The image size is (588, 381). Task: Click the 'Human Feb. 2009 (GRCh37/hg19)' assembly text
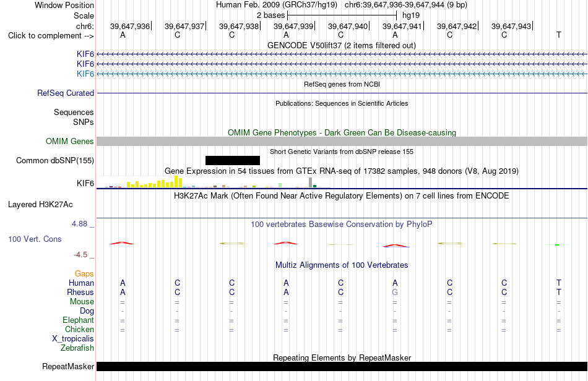click(x=277, y=5)
